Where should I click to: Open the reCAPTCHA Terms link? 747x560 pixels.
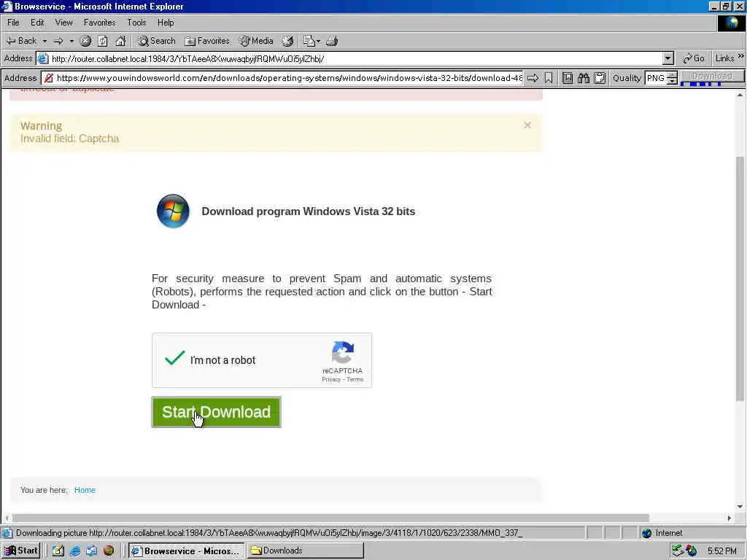[x=355, y=379]
